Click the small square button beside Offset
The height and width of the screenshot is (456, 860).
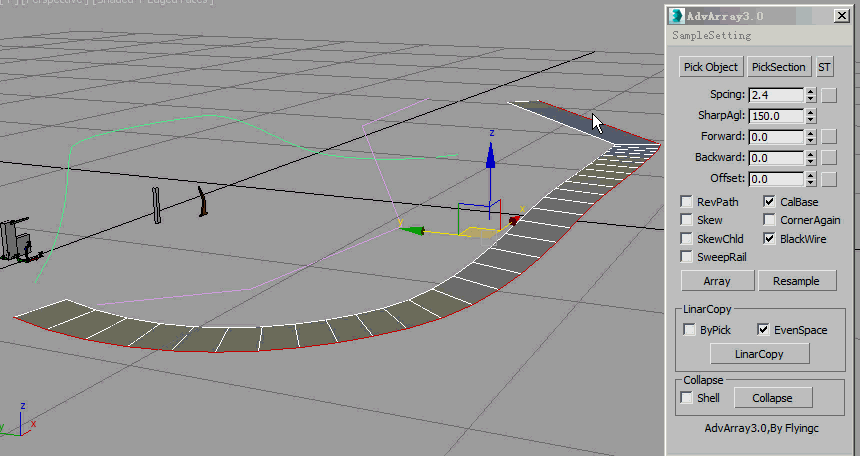(829, 179)
